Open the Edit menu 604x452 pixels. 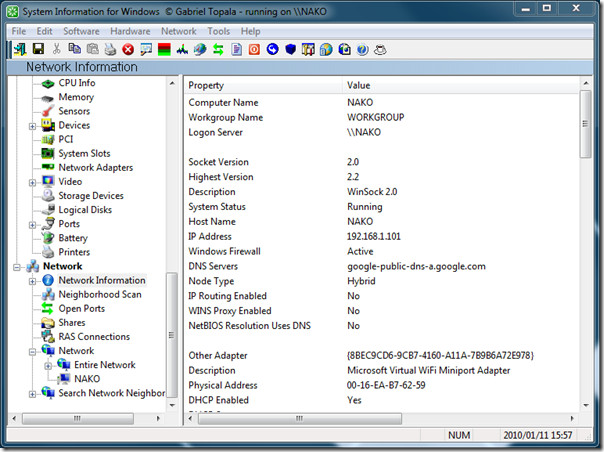point(44,31)
